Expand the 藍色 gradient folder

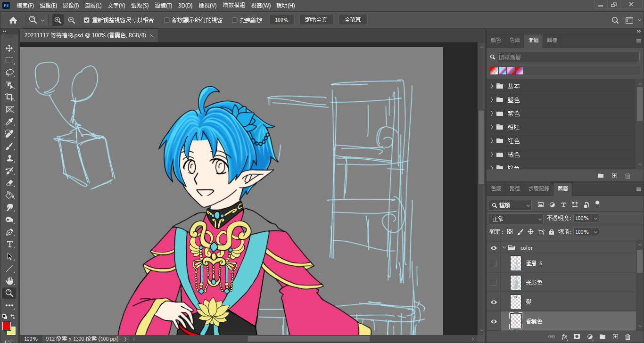coord(492,100)
